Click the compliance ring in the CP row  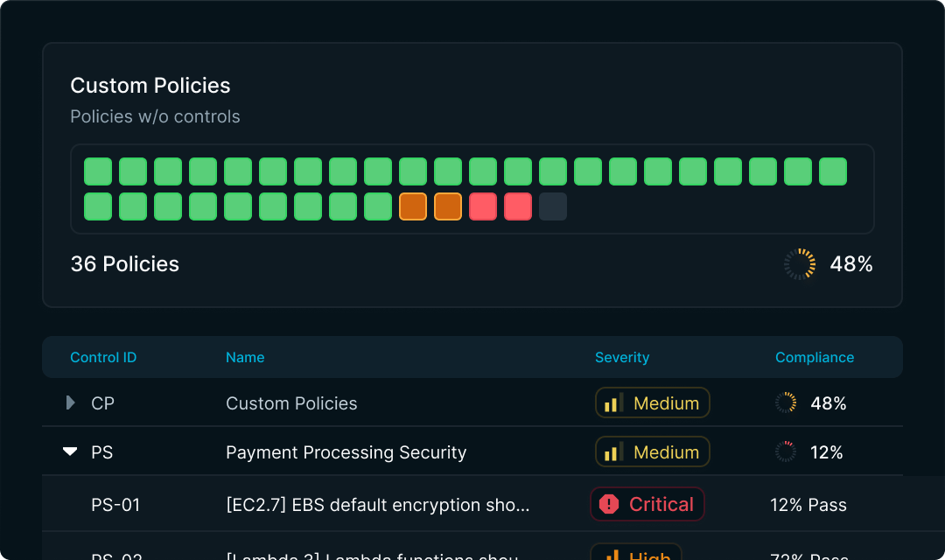786,402
